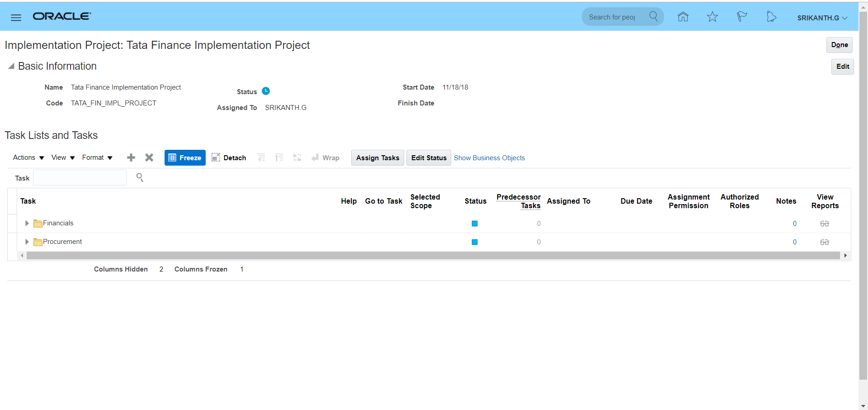Open the Format menu
Screen dimensions: 868x410
pyautogui.click(x=97, y=157)
